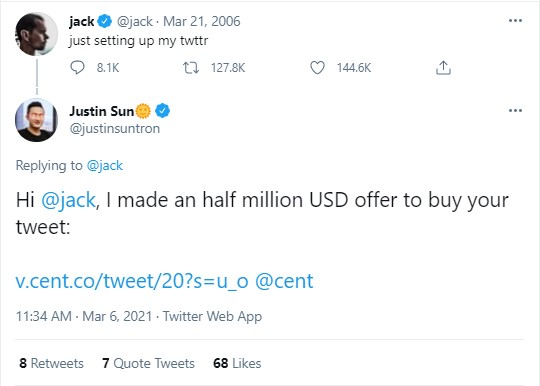Click @jack in the Replying to line
Image resolution: width=540 pixels, height=386 pixels.
[x=105, y=166]
